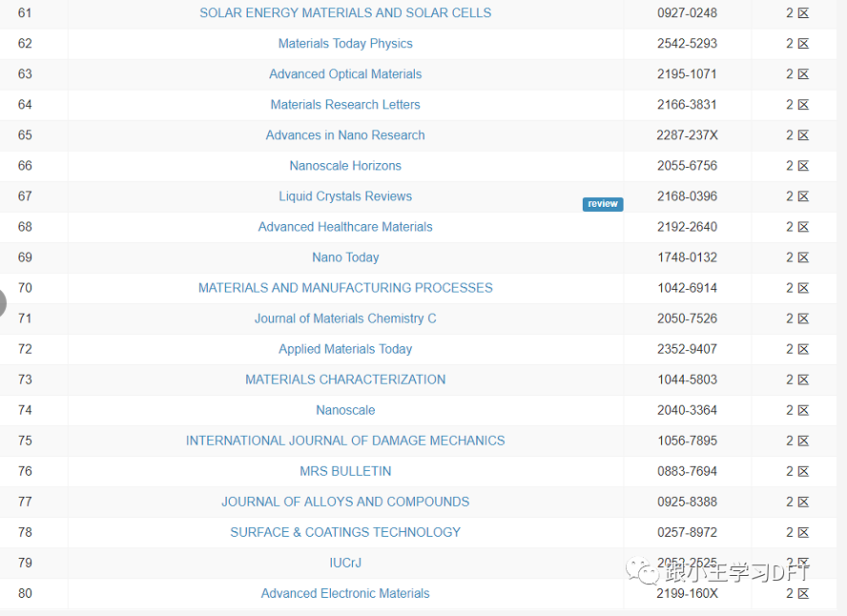Select the ISSN text 0925-8388
The image size is (847, 616).
687,503
